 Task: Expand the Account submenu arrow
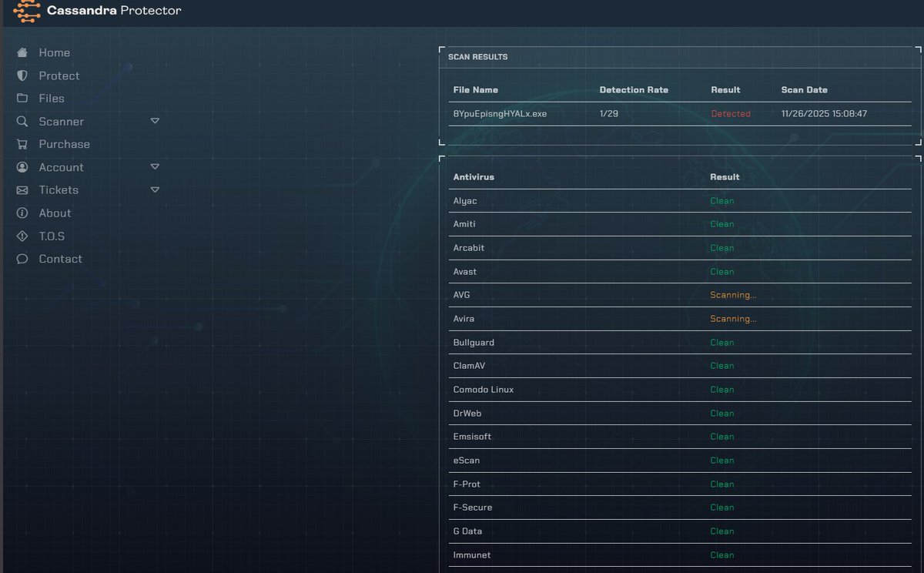pos(155,166)
